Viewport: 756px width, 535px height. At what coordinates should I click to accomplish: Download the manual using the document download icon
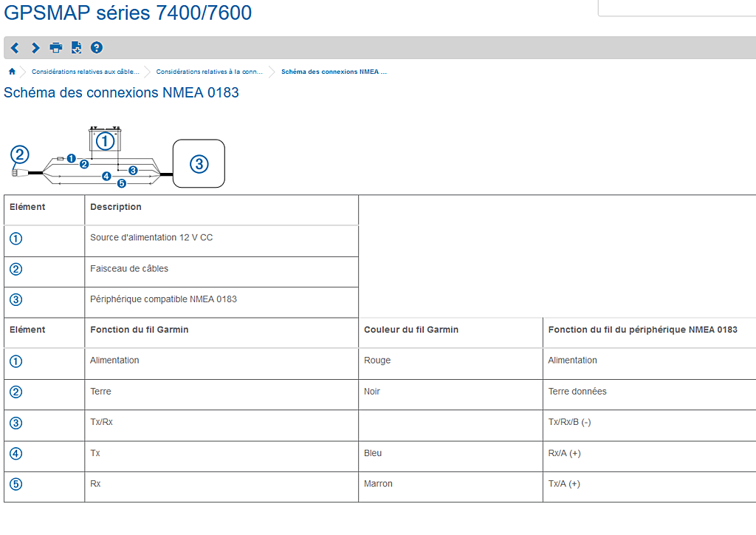(76, 48)
